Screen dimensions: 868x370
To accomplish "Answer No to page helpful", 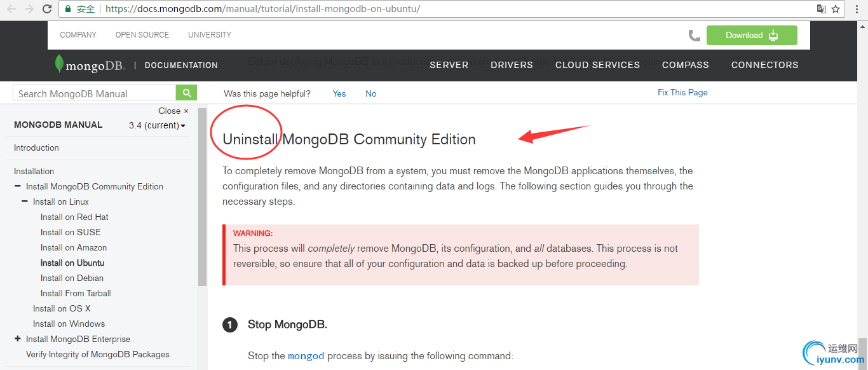I will pos(371,93).
